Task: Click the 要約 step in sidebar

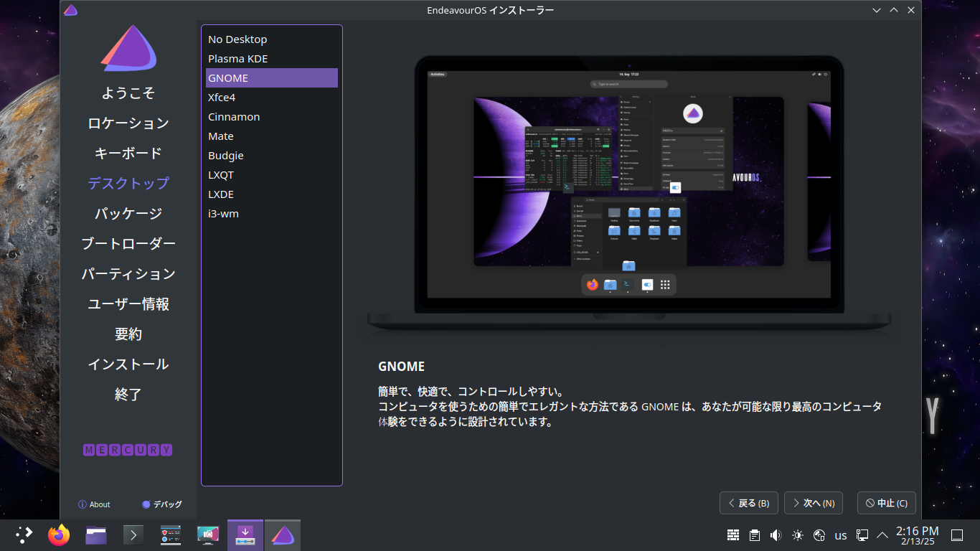Action: pos(128,334)
